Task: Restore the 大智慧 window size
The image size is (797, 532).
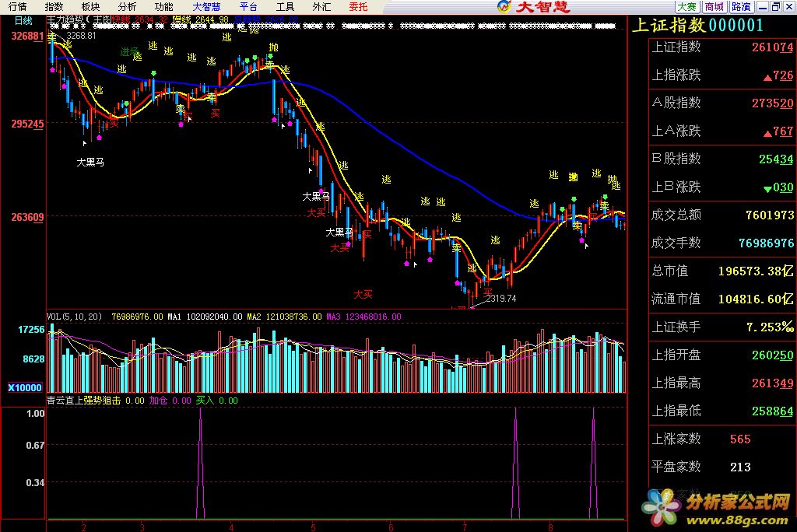Action: click(x=776, y=6)
